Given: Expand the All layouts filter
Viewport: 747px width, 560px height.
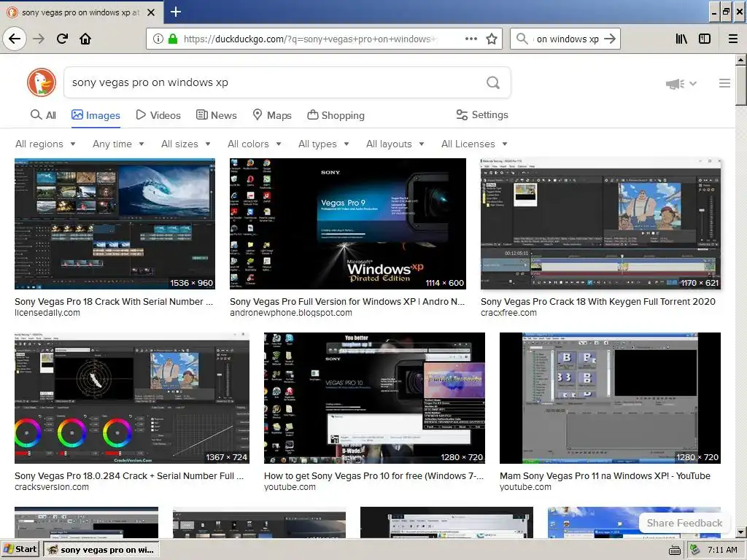Looking at the screenshot, I should point(395,144).
